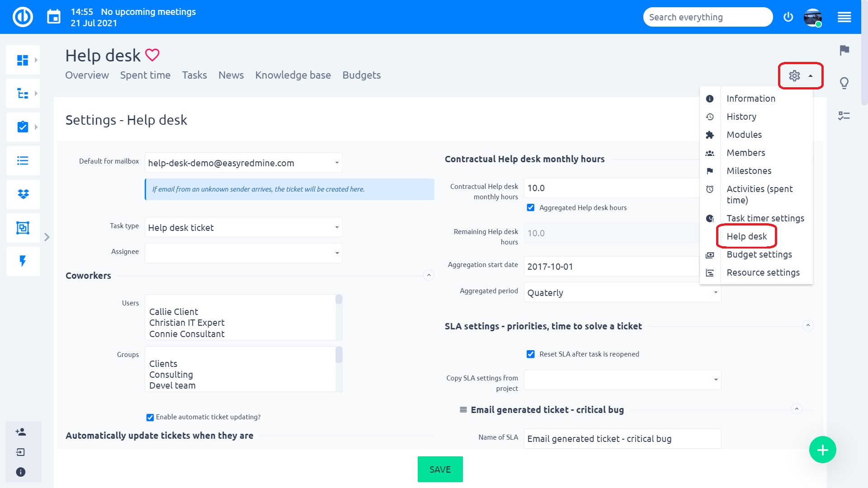868x488 pixels.
Task: Switch to the News tab
Action: (x=231, y=75)
